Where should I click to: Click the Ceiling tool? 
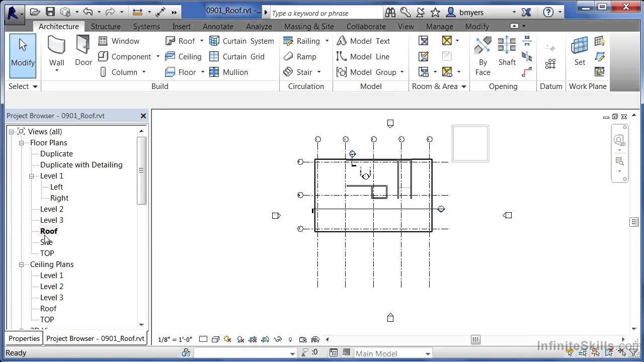tap(183, 57)
